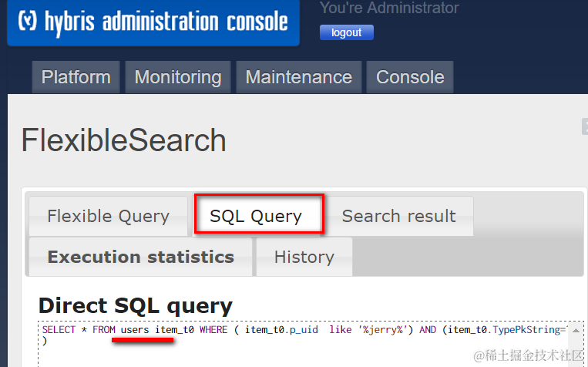Open the Monitoring menu
The height and width of the screenshot is (367, 588).
(178, 77)
